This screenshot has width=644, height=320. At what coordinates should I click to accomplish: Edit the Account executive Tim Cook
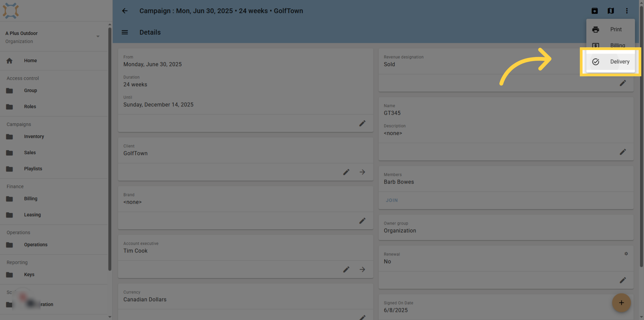pos(346,269)
